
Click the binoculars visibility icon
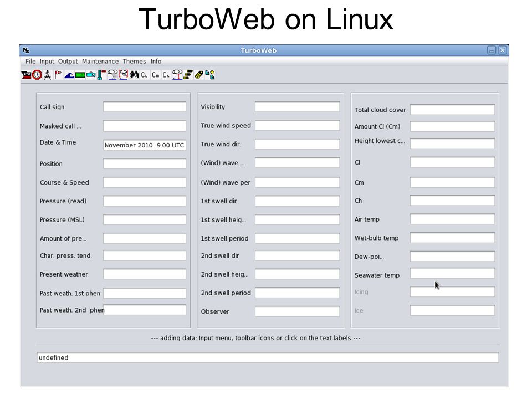pyautogui.click(x=134, y=75)
